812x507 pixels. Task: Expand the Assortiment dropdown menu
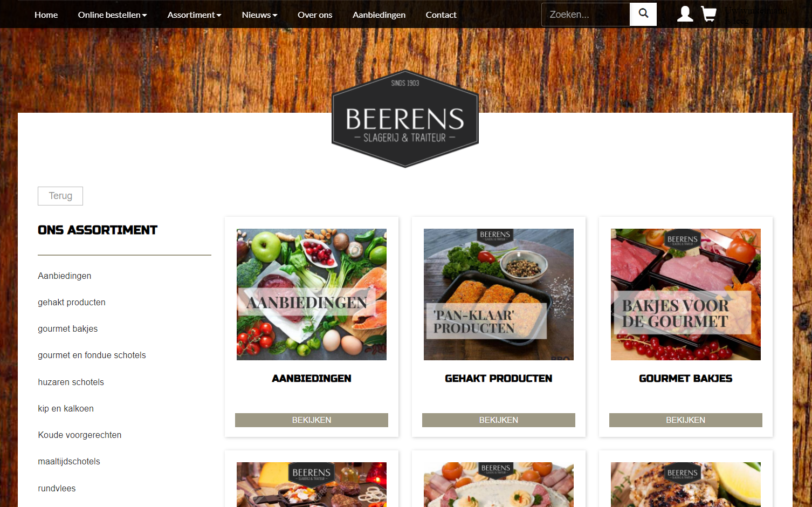click(x=194, y=15)
